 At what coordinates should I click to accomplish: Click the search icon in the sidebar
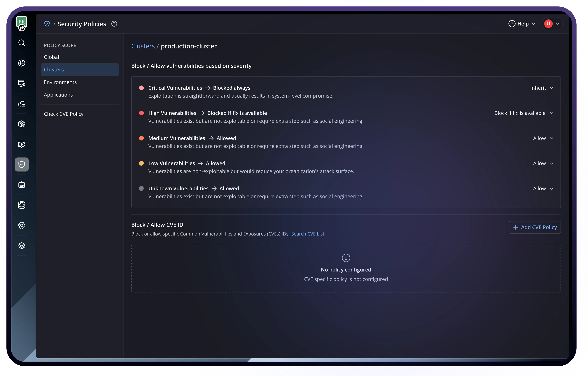22,43
